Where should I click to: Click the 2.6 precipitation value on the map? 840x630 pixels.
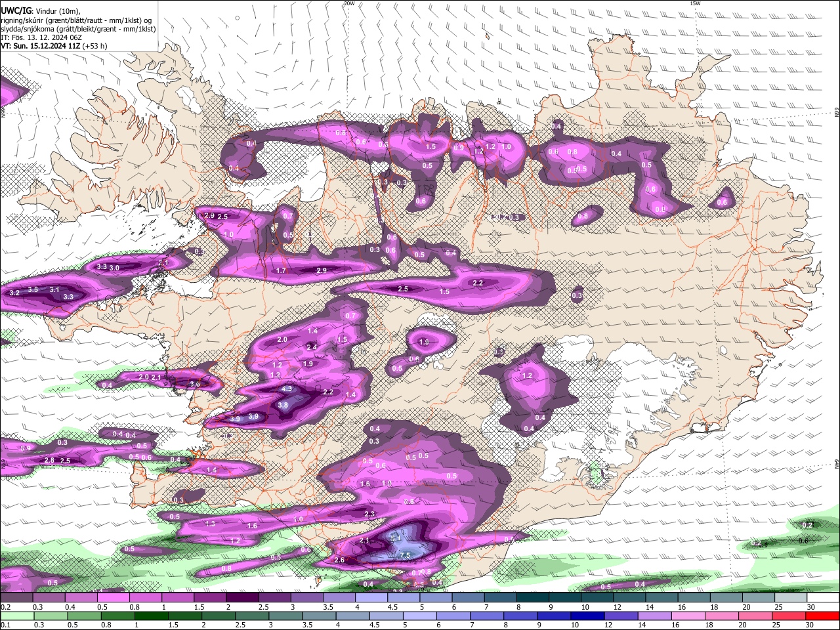pyautogui.click(x=339, y=560)
